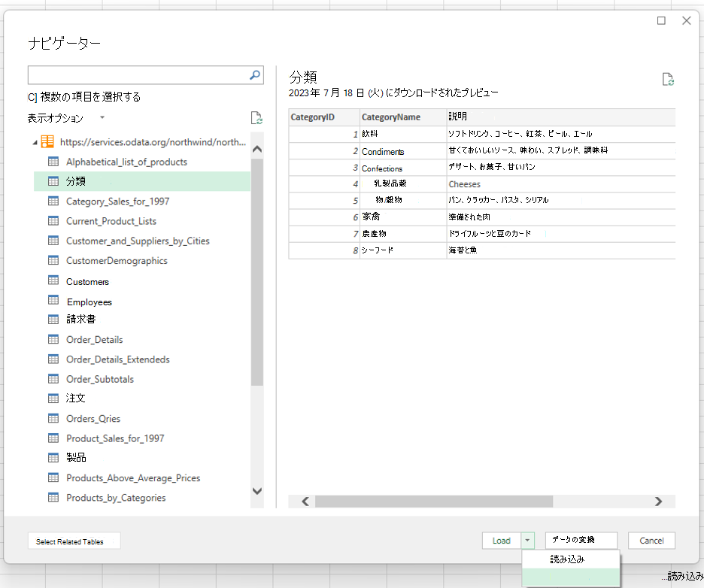
Task: Click the シーフード cell in row 8
Action: pyautogui.click(x=403, y=250)
